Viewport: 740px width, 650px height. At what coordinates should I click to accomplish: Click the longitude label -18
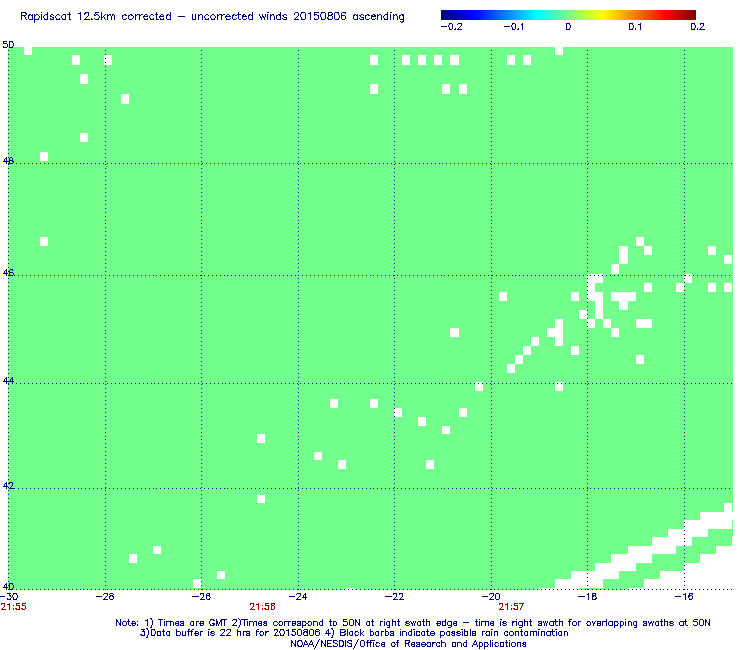[587, 597]
